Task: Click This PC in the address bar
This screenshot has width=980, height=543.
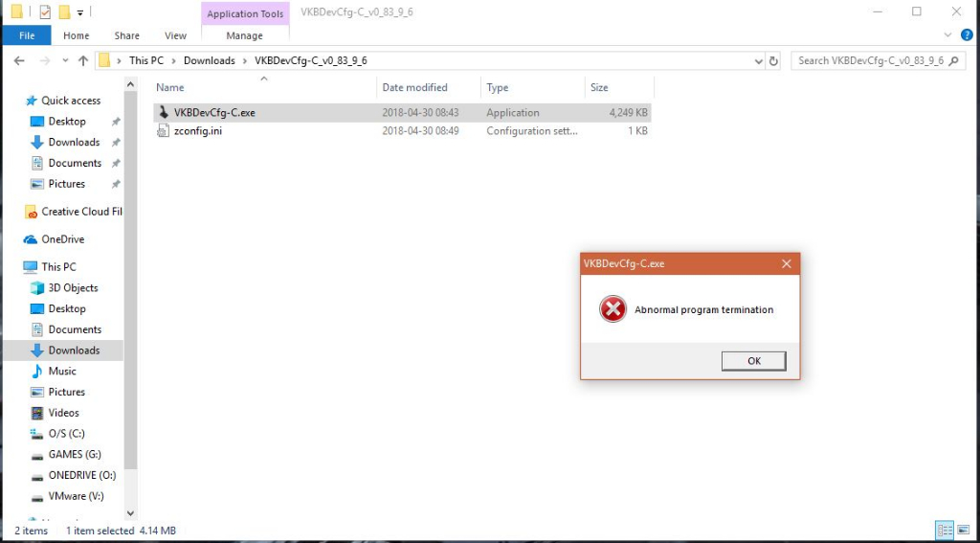Action: [x=146, y=60]
